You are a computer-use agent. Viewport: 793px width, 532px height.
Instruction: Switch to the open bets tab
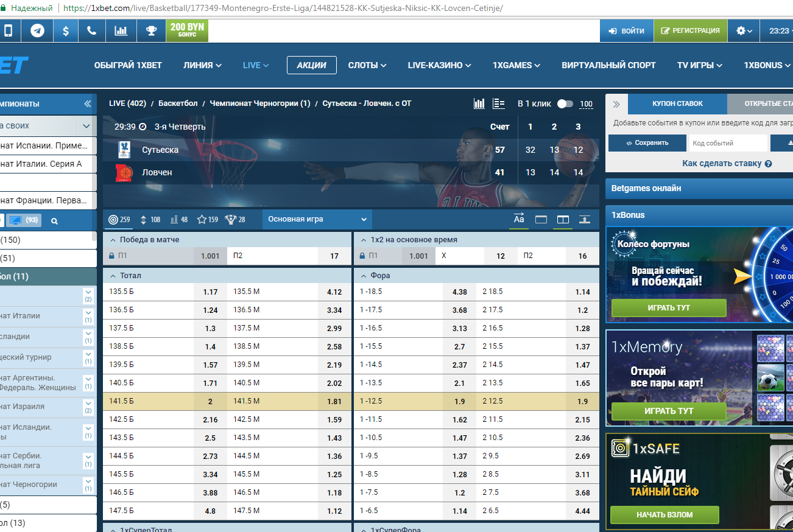coord(760,104)
